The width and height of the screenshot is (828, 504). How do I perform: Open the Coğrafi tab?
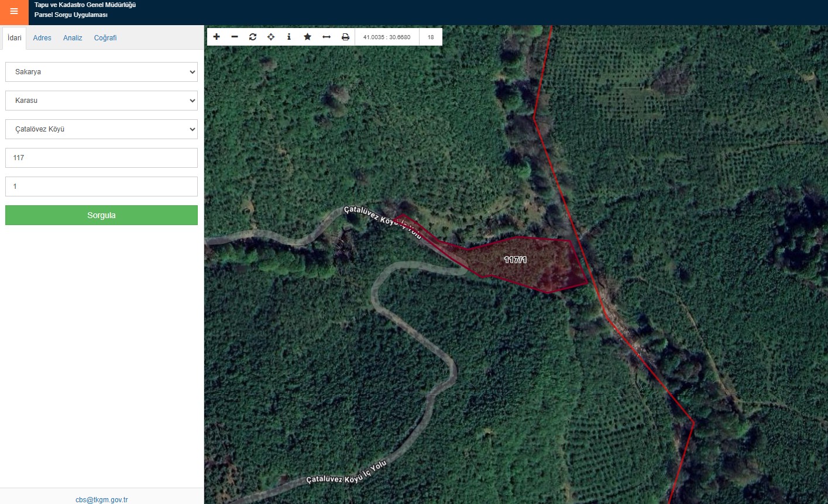pyautogui.click(x=105, y=38)
